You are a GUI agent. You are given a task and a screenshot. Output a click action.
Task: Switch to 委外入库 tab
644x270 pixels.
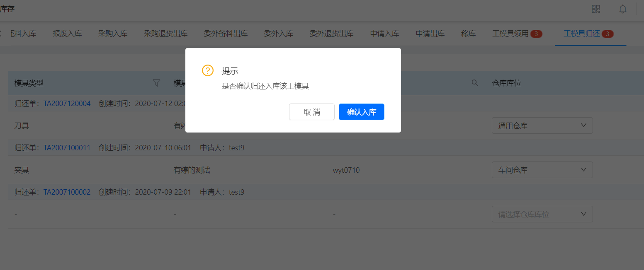[x=279, y=34]
